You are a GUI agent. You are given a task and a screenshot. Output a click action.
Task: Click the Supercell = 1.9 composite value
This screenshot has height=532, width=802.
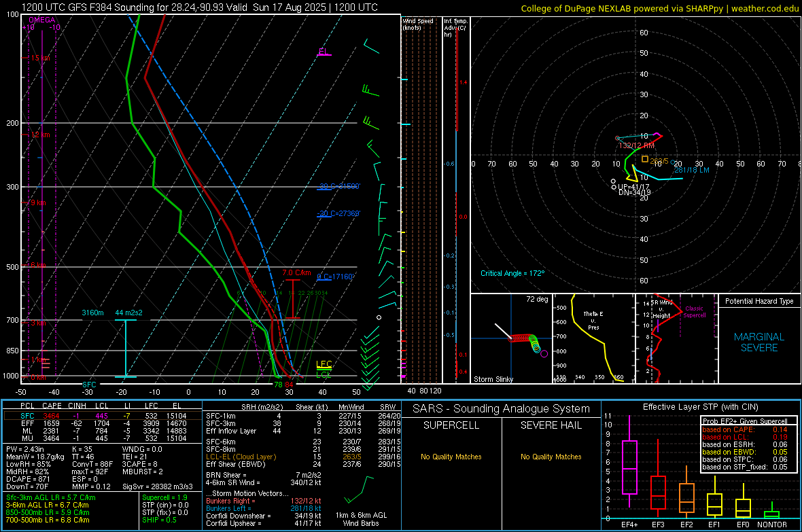(164, 497)
